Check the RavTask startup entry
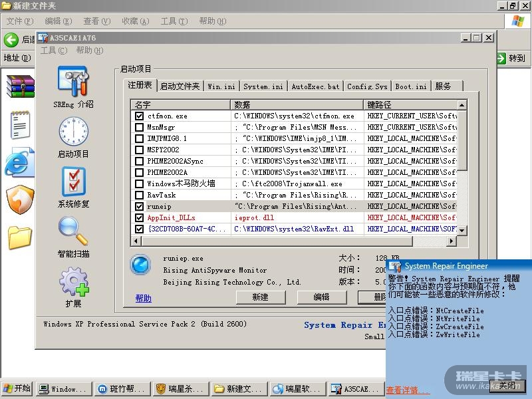532x399 pixels. point(139,195)
